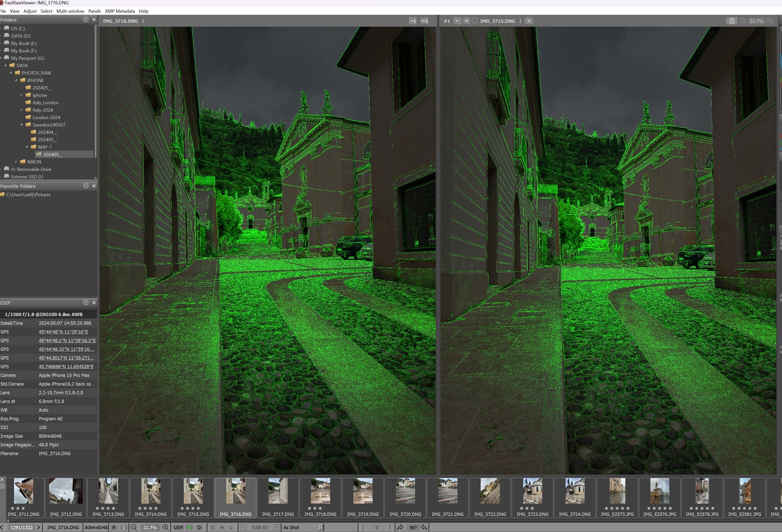Viewport: 782px width, 532px height.
Task: Expand the NIKON folder in tree
Action: click(16, 162)
